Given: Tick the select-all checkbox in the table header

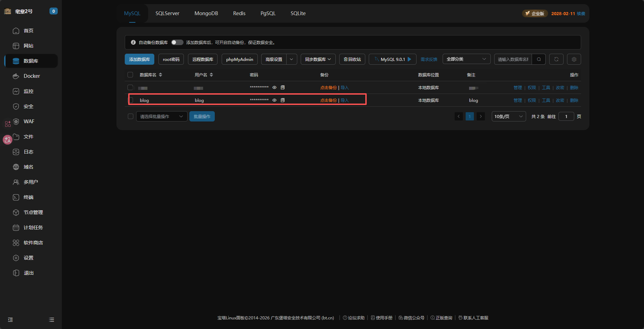Looking at the screenshot, I should tap(130, 75).
